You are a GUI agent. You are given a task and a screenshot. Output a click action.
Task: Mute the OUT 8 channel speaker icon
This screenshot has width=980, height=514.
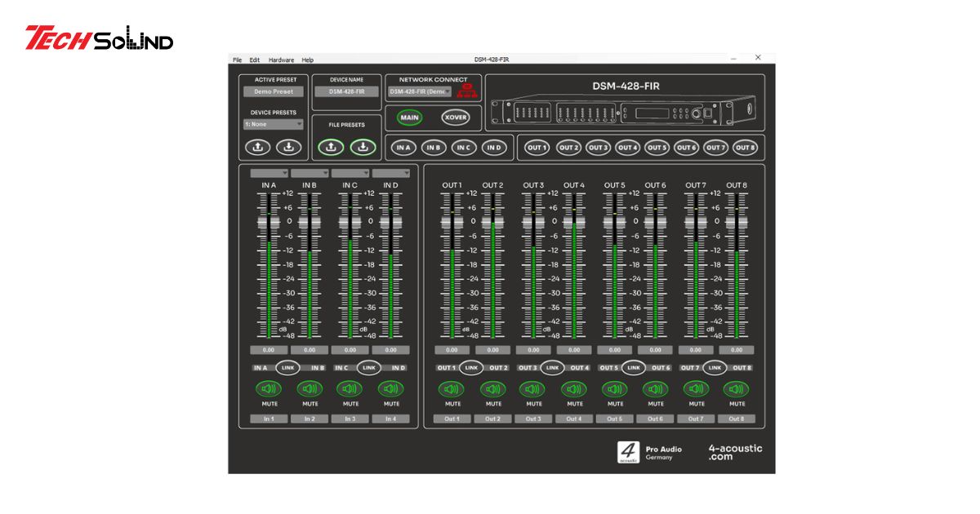(737, 389)
